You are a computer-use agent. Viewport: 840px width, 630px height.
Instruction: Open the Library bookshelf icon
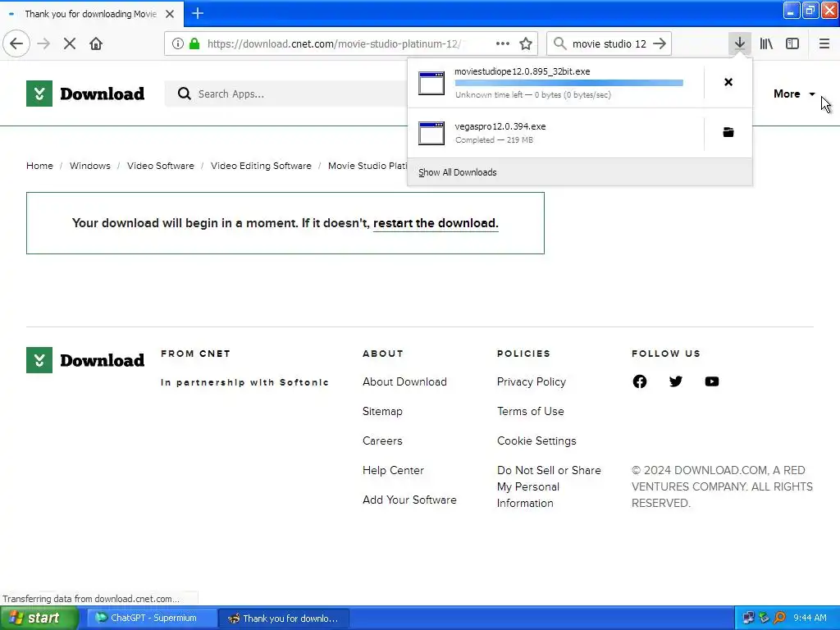point(766,43)
